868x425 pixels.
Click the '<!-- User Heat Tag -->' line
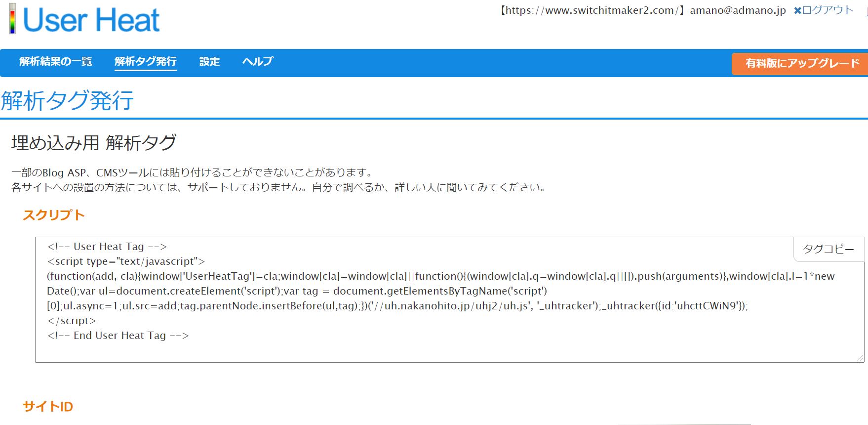107,247
